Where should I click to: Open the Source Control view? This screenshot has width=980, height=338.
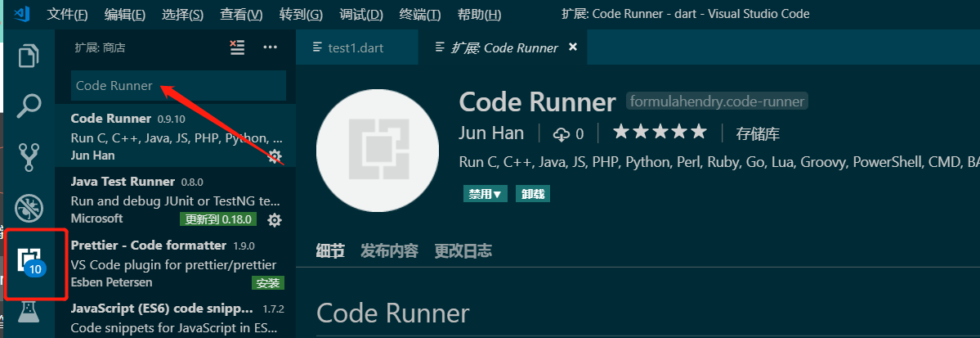tap(29, 156)
